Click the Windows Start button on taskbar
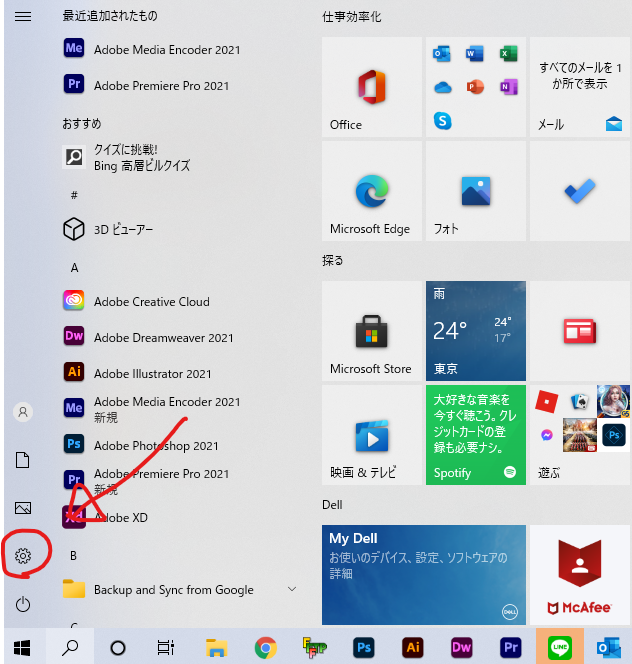 pyautogui.click(x=22, y=647)
